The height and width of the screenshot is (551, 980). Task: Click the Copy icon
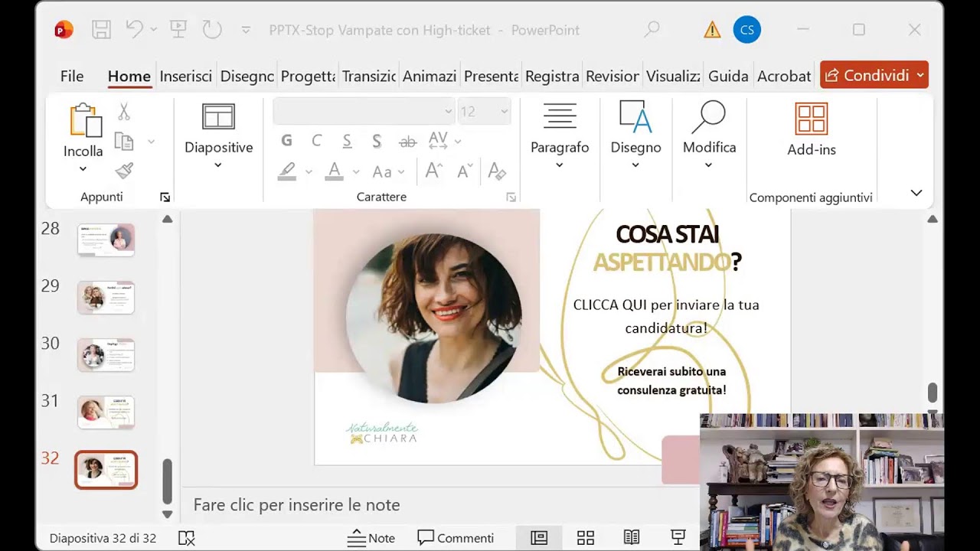tap(124, 142)
